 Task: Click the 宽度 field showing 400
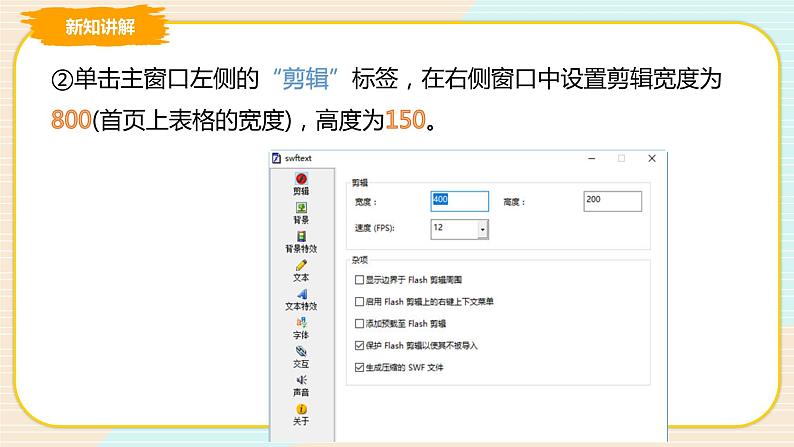[x=459, y=201]
